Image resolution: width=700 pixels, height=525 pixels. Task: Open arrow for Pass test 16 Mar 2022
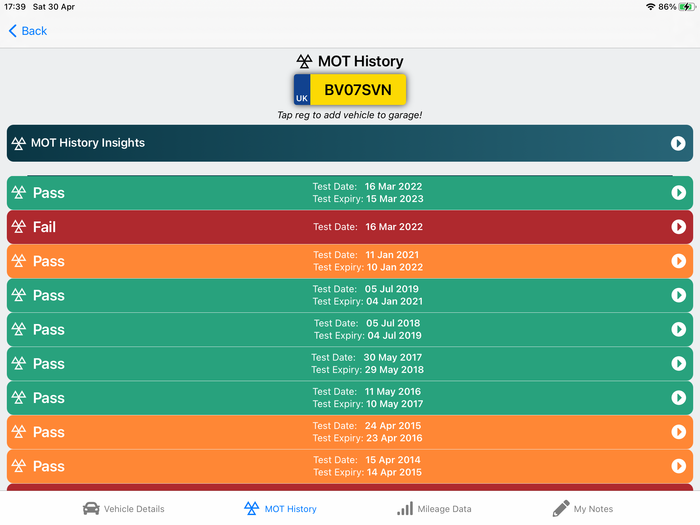[678, 192]
